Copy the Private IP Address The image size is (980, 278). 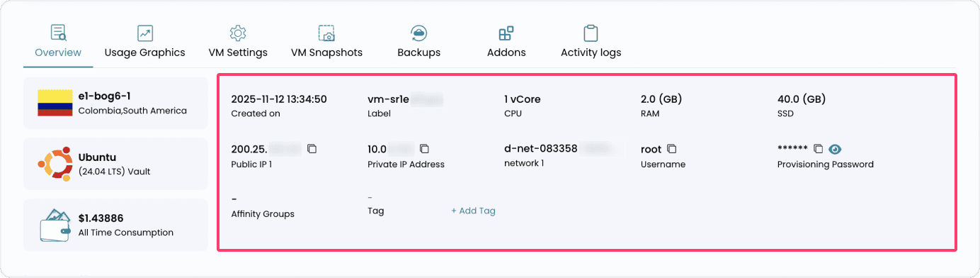(425, 149)
